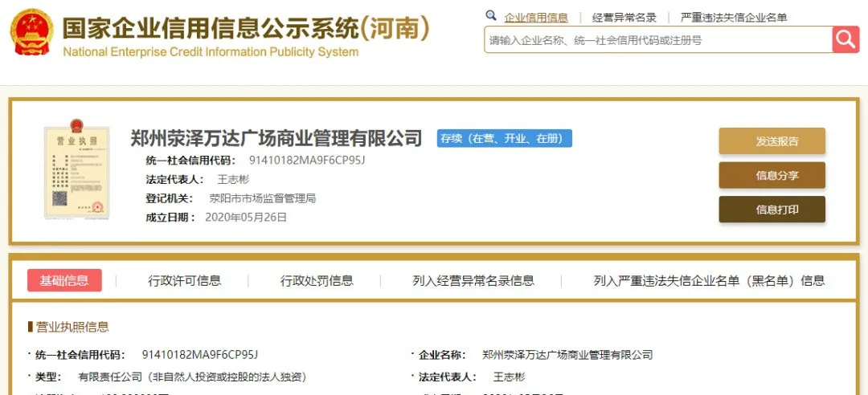
Task: Click registration authority 荥阳市市场监督管理局
Action: click(262, 198)
